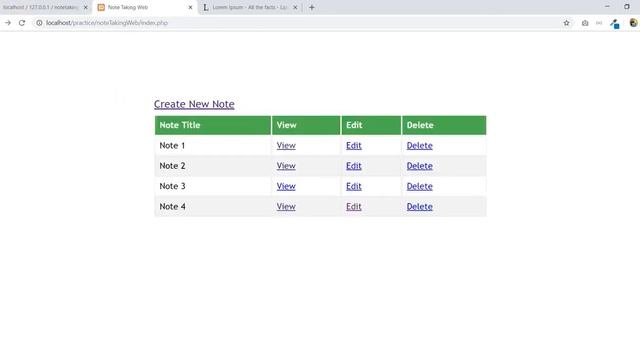Edit Note 1

click(x=354, y=146)
